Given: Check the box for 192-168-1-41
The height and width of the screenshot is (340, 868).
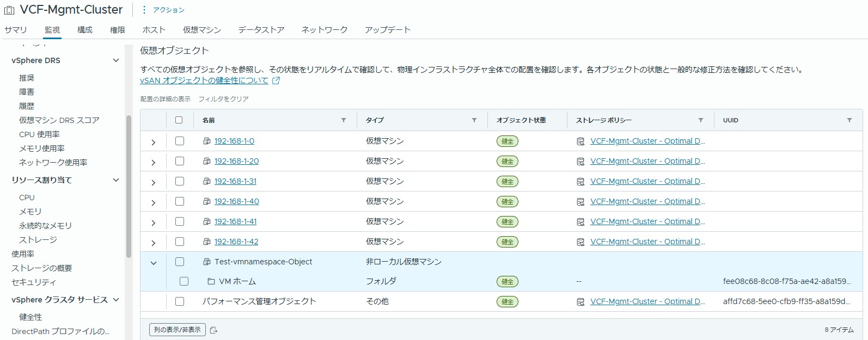Looking at the screenshot, I should (180, 221).
